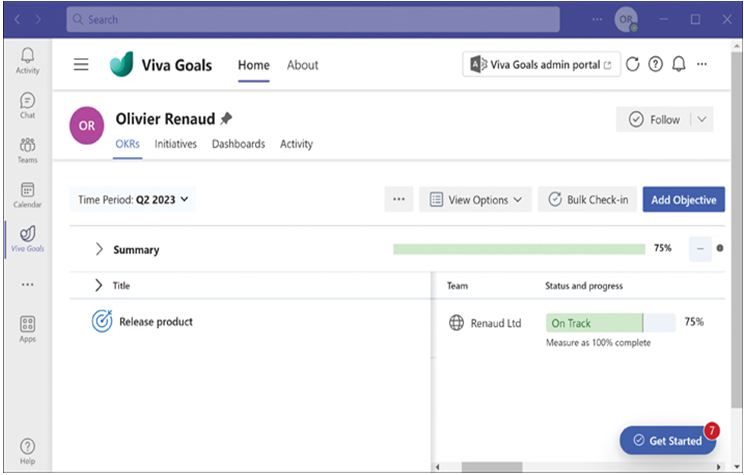
Task: Select the Activity tab under Olivier Renaud
Action: (x=297, y=144)
